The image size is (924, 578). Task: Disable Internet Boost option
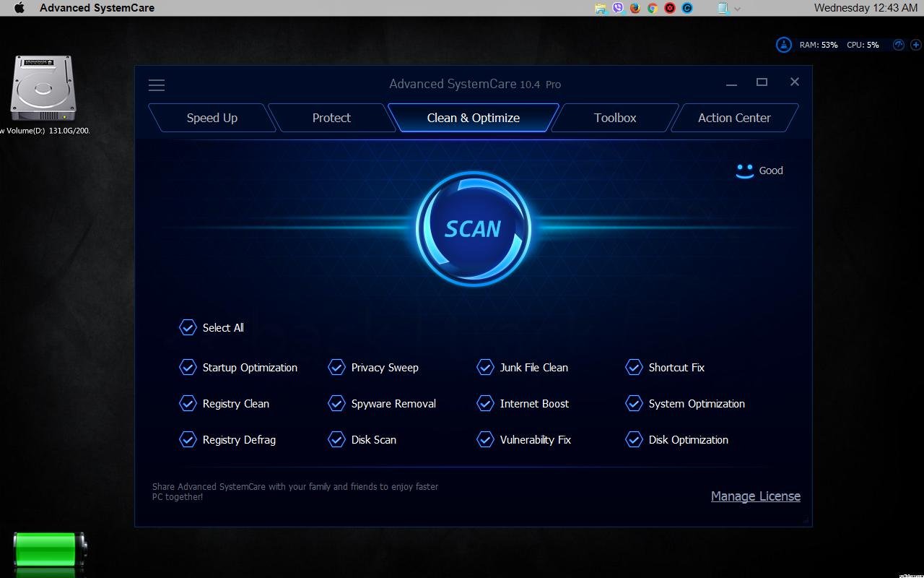(x=485, y=404)
